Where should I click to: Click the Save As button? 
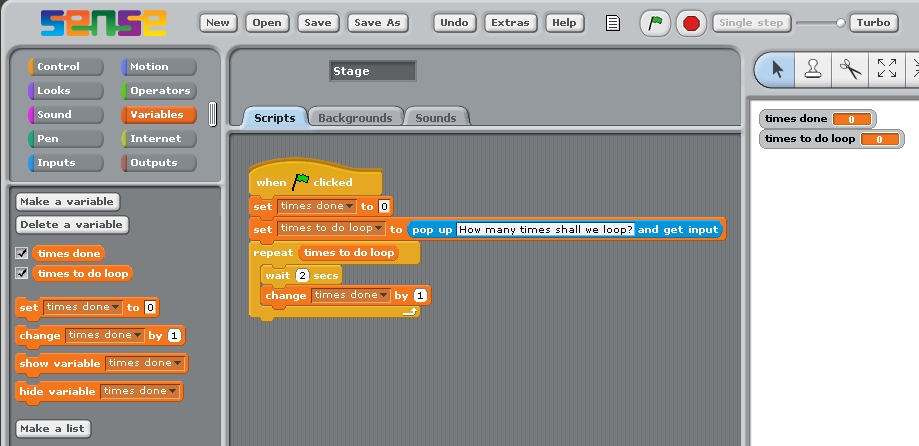pos(377,23)
